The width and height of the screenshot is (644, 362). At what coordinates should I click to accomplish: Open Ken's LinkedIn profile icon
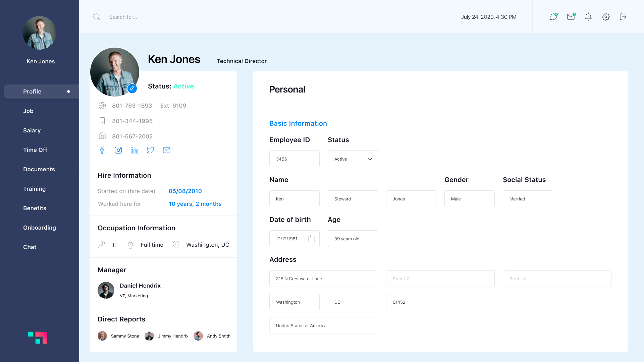[x=135, y=150]
